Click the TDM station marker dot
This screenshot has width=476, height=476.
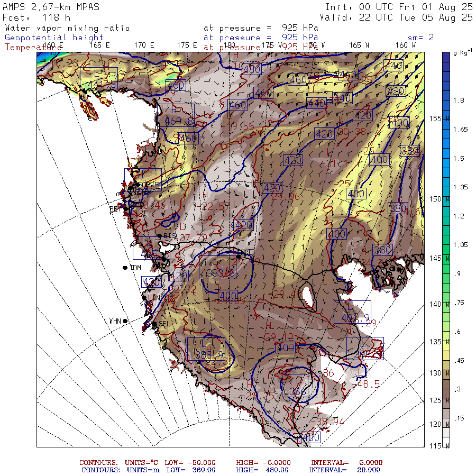click(125, 268)
